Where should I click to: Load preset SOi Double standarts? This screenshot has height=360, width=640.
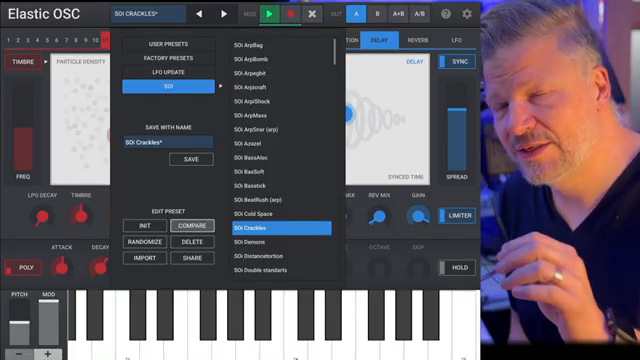point(282,270)
